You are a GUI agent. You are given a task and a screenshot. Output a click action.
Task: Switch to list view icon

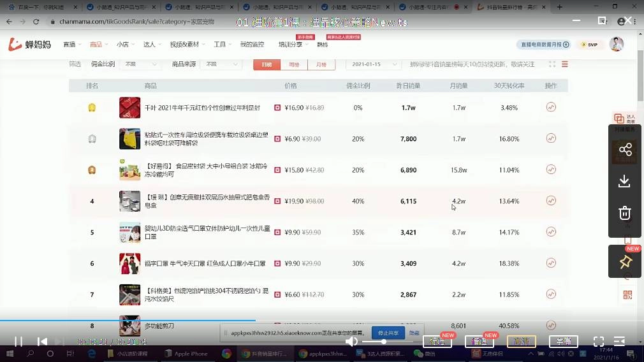[565, 64]
